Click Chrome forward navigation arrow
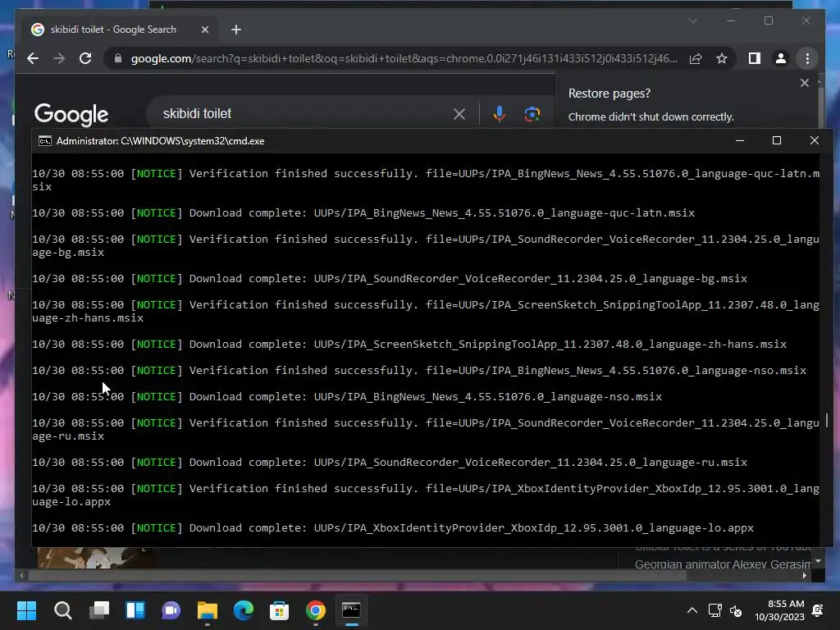Image resolution: width=840 pixels, height=630 pixels. tap(59, 58)
